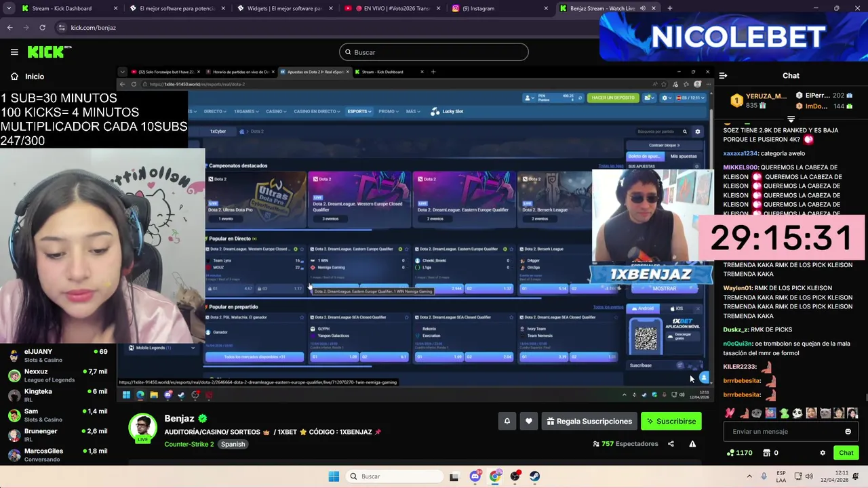
Task: Pick the panda emote in the emote row
Action: point(797,413)
